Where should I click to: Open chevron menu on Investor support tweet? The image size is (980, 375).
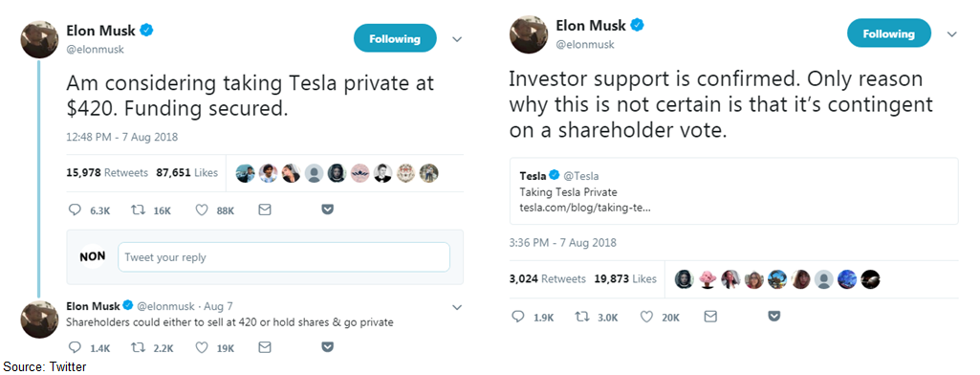[x=952, y=34]
